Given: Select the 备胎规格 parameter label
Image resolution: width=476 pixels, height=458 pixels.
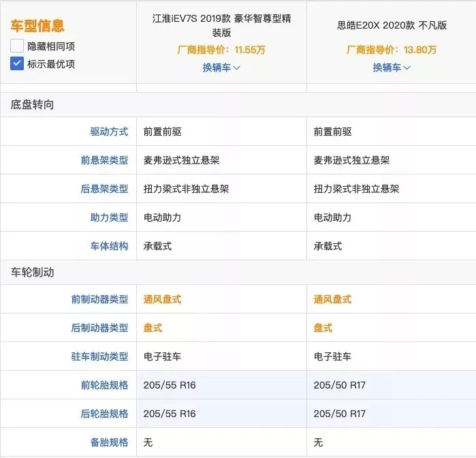Looking at the screenshot, I should (x=109, y=442).
